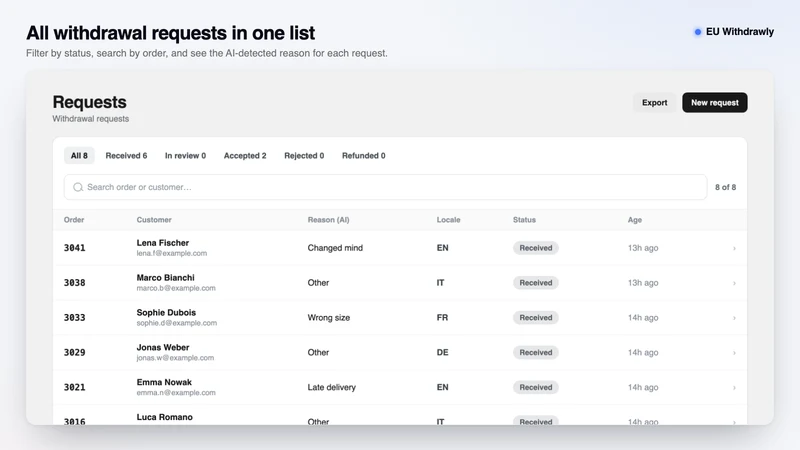Switch to the Received 6 tab
800x450 pixels.
(x=126, y=156)
